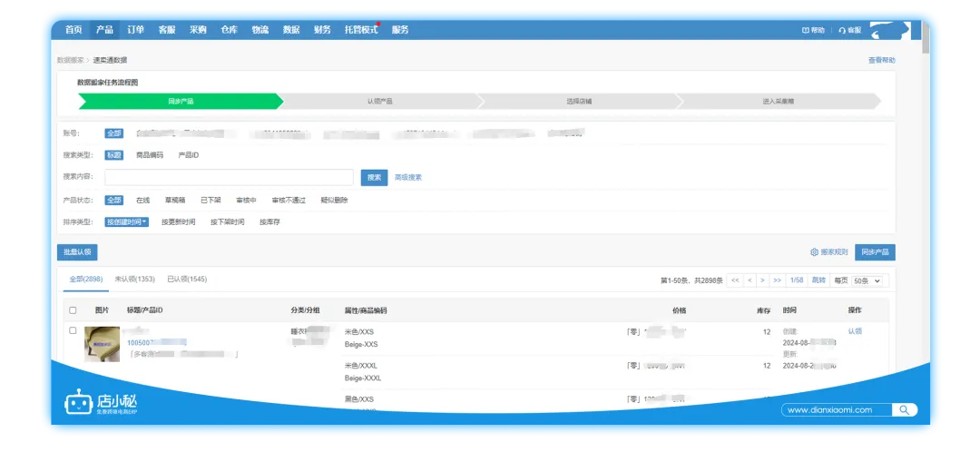Select the 认领产品 flow step
The width and height of the screenshot is (980, 452).
(x=380, y=102)
